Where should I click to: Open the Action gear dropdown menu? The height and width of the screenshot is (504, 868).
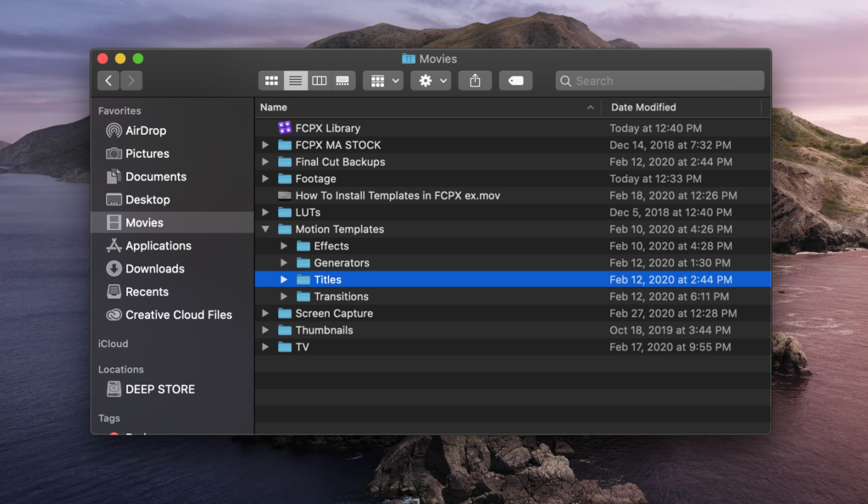(x=431, y=81)
